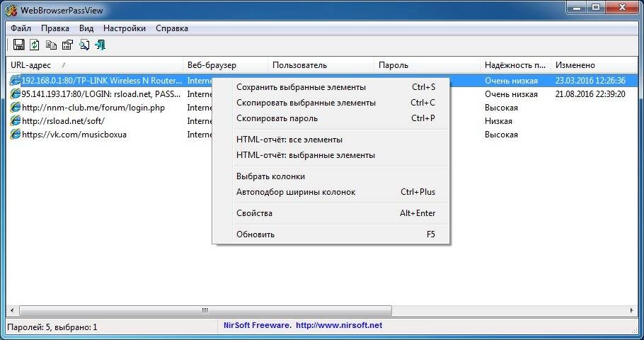Open the Правка menu
This screenshot has height=340, width=644.
55,28
